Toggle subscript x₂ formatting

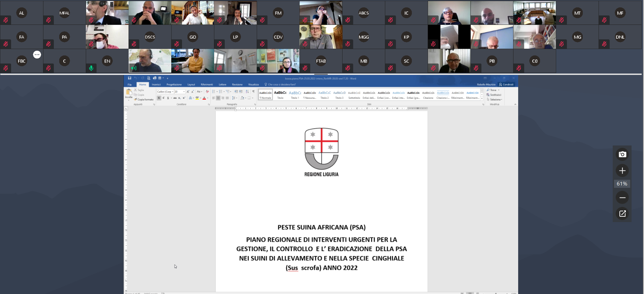(179, 98)
